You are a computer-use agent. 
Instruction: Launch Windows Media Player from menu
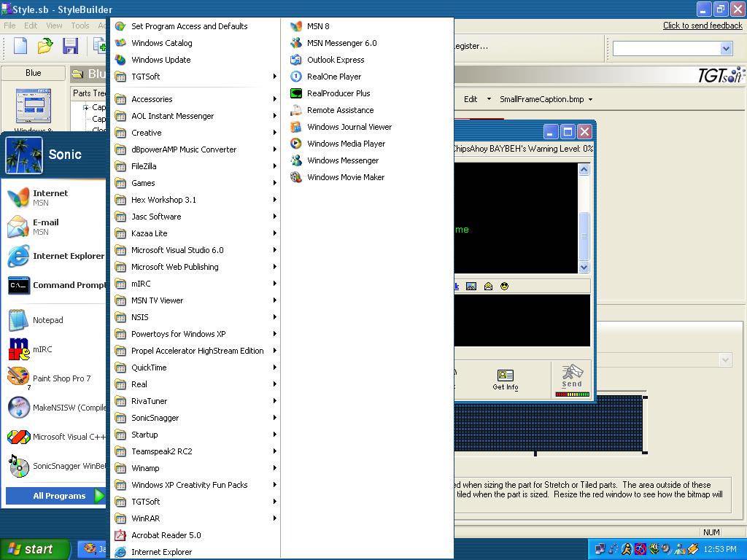[346, 144]
